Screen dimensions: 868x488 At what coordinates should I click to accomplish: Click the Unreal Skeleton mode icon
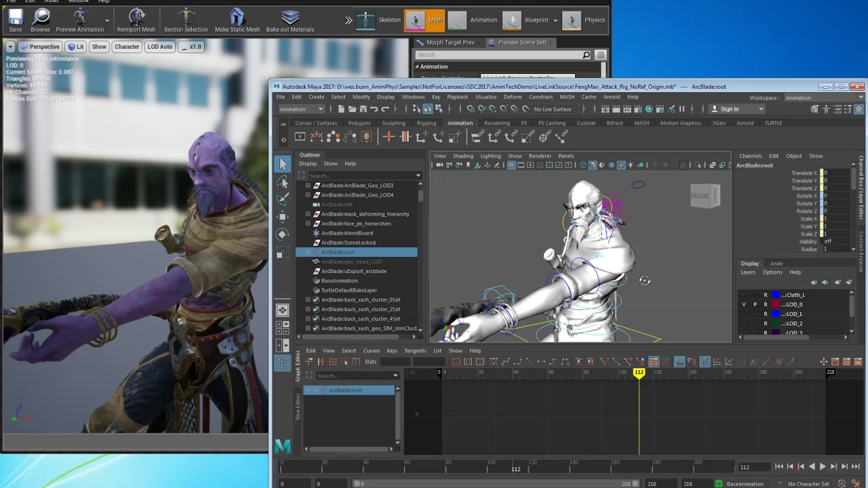tap(366, 20)
